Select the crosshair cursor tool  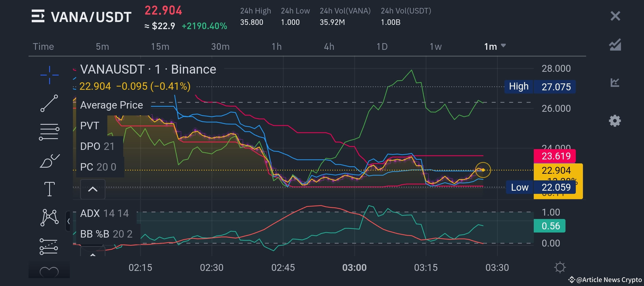[x=49, y=75]
